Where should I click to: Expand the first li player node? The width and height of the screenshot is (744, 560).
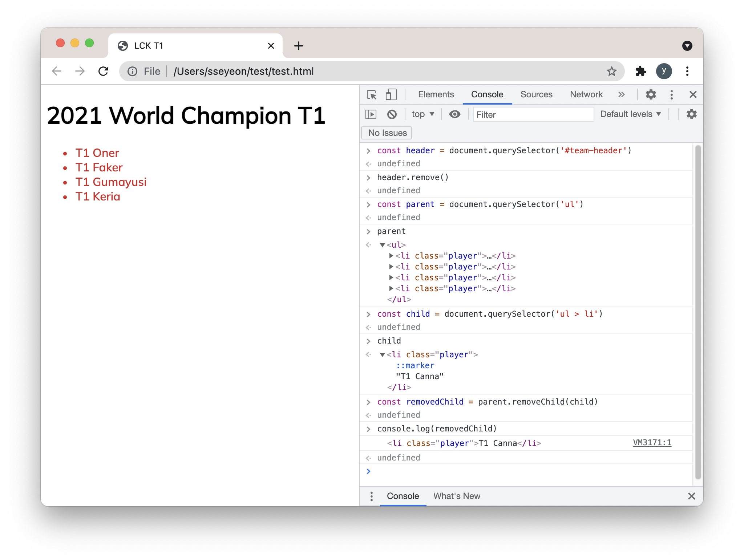tap(391, 256)
